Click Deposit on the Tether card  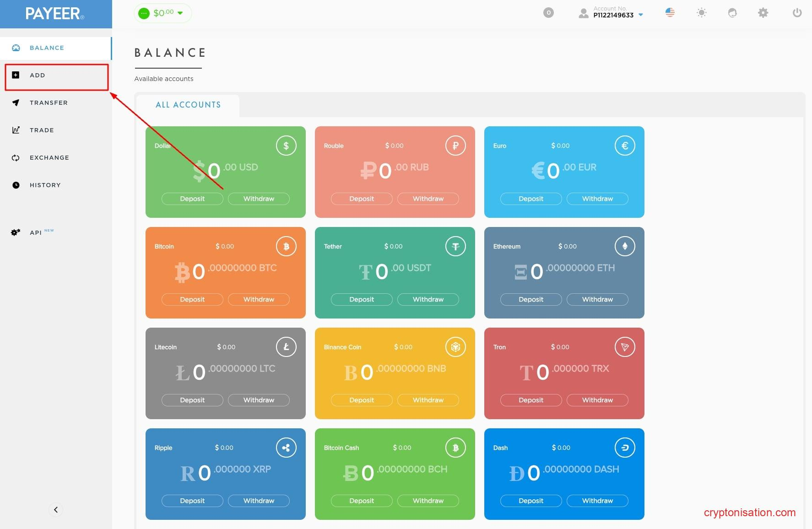tap(362, 299)
